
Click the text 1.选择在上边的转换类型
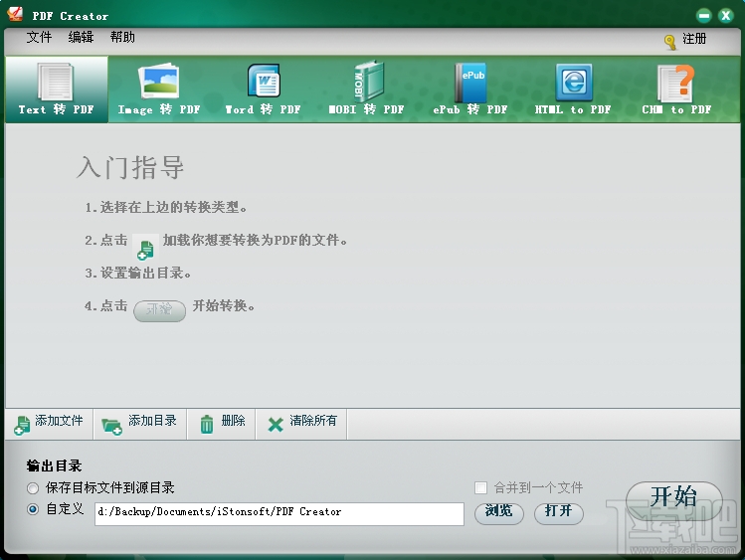166,208
